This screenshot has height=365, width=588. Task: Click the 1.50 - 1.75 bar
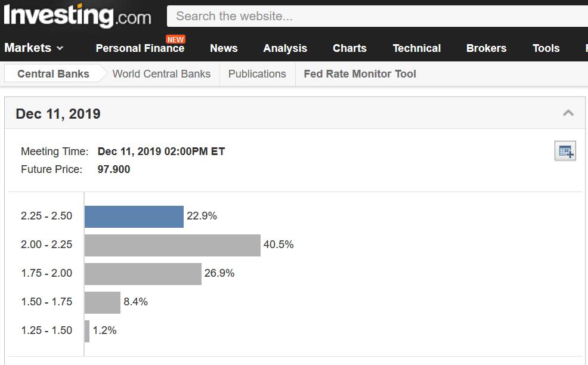pos(102,302)
